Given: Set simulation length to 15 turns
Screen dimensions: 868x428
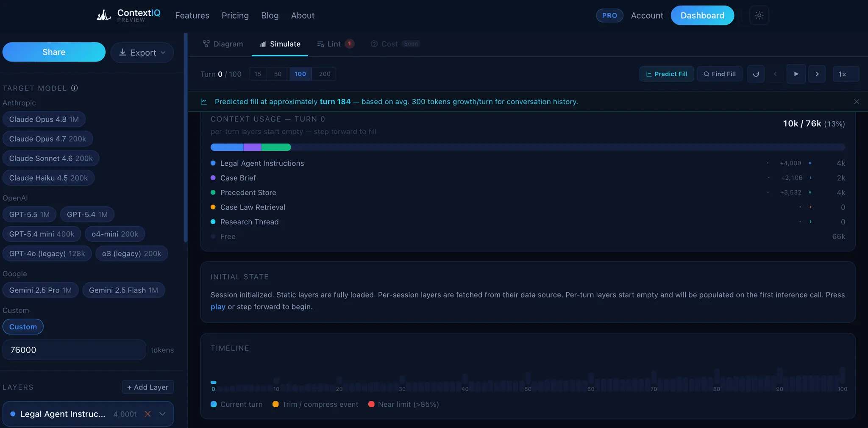Looking at the screenshot, I should click(258, 74).
